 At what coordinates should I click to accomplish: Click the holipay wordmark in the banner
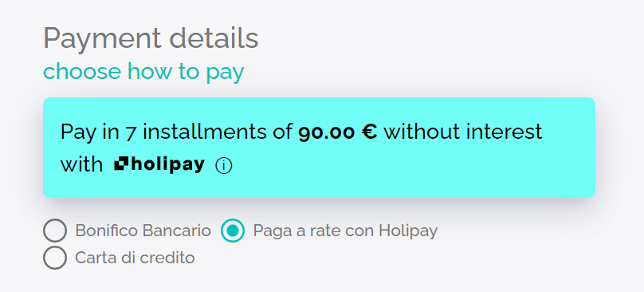coord(168,165)
